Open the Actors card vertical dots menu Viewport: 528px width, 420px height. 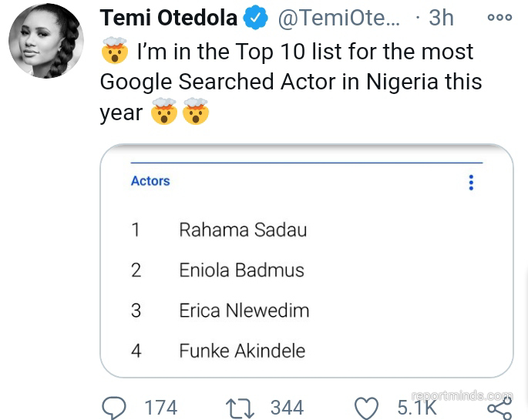[x=471, y=183]
